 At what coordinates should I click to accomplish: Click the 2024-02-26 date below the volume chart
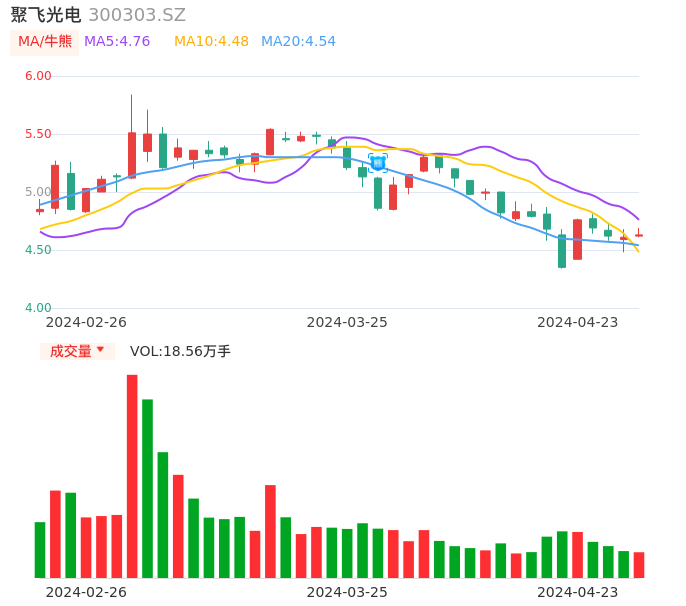[x=86, y=592]
